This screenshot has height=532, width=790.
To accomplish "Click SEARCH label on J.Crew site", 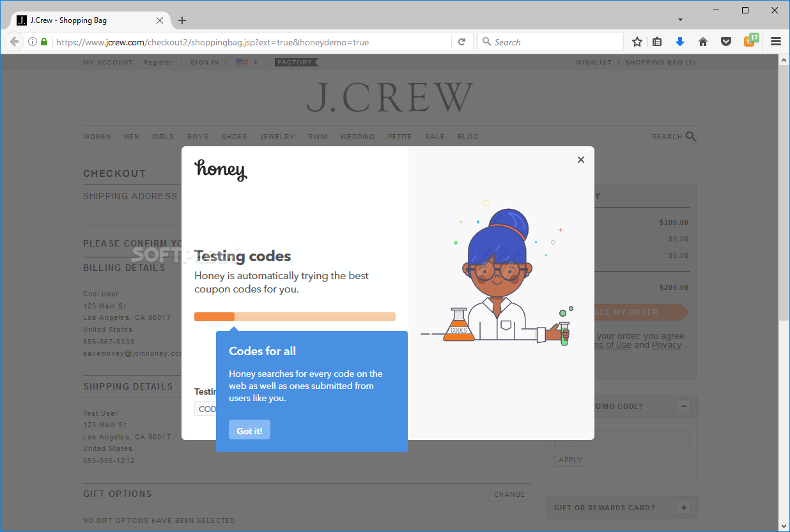I will 667,137.
